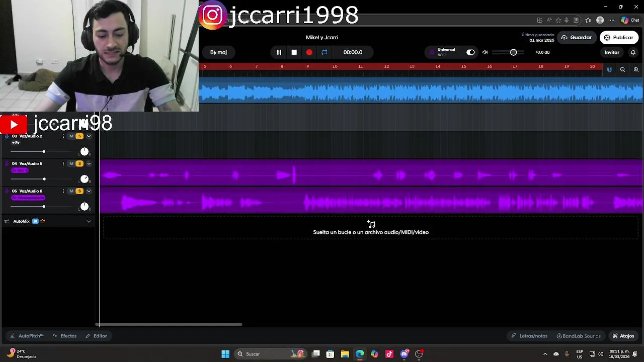This screenshot has width=644, height=362.
Task: Click pan knob of Voz/Audio 2
Action: point(85,151)
